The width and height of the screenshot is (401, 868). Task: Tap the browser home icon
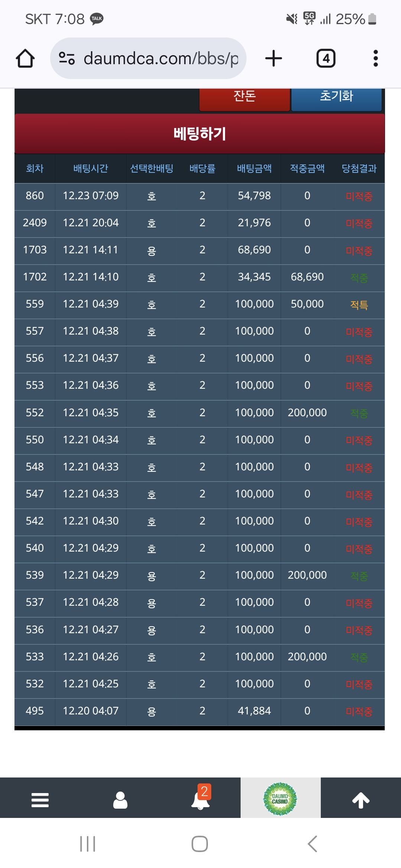(x=25, y=58)
